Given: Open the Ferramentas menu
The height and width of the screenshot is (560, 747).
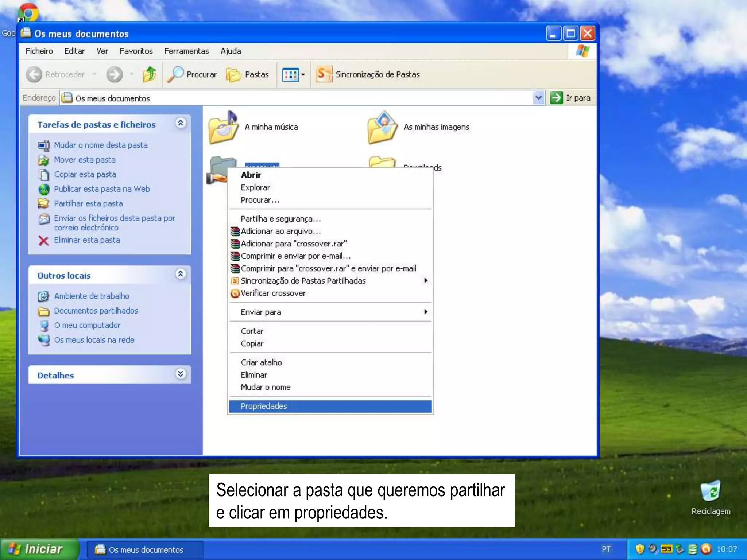Looking at the screenshot, I should [186, 51].
